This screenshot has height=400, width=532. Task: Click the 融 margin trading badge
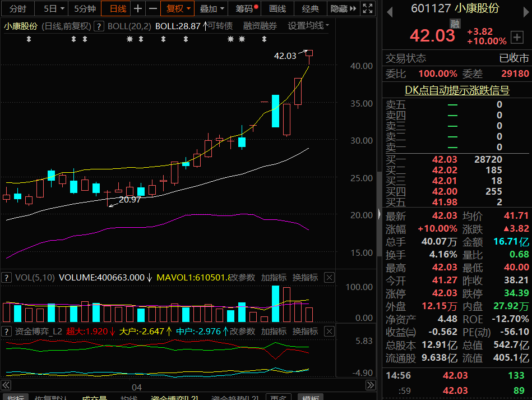click(455, 24)
